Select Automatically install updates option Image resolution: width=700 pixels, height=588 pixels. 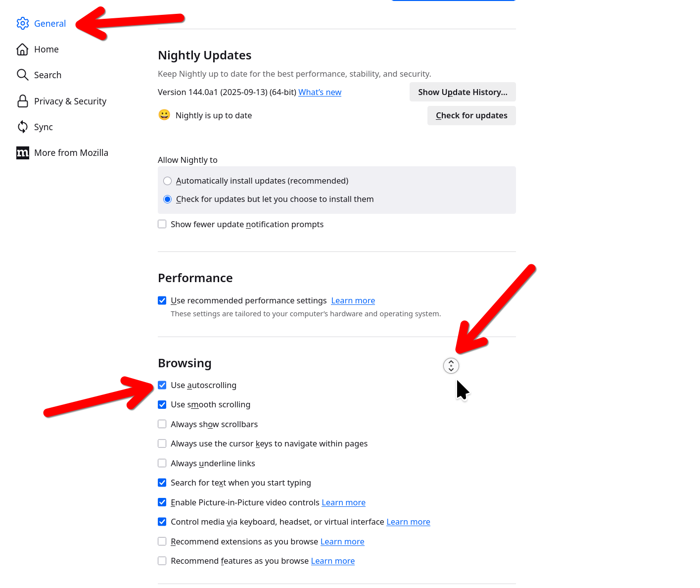[168, 181]
